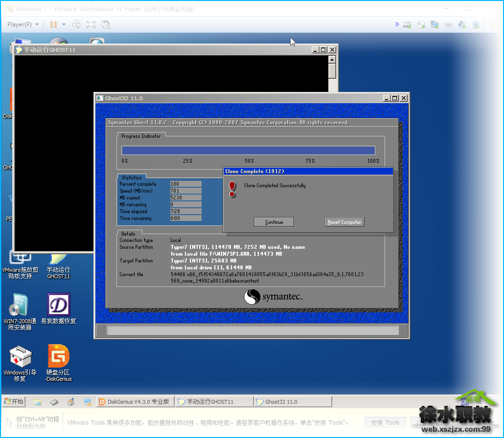
Task: Click the Ghost status bar at window bottom
Action: tap(252, 330)
